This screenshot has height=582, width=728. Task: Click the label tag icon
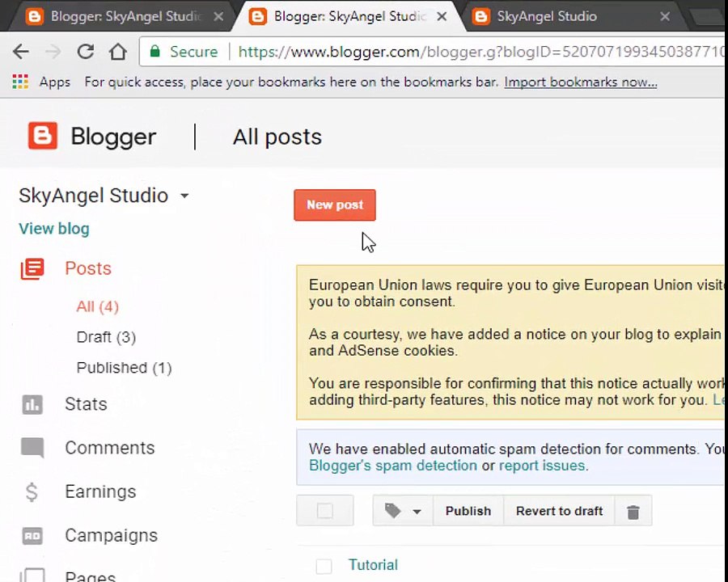pos(393,511)
